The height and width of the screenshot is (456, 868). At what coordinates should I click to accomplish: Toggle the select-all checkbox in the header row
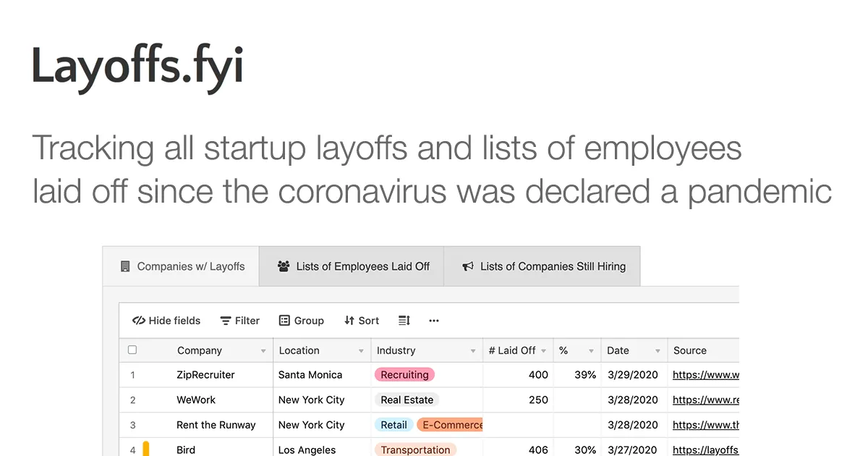[x=132, y=350]
